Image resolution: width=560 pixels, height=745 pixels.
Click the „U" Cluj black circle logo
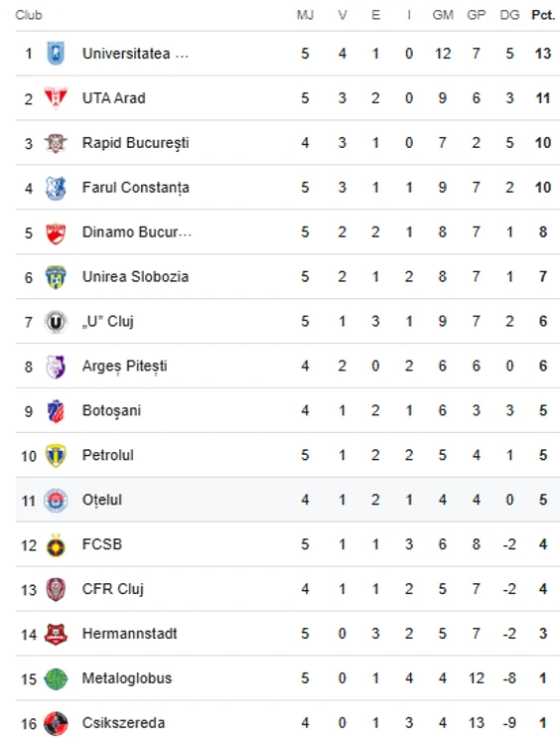pyautogui.click(x=56, y=322)
